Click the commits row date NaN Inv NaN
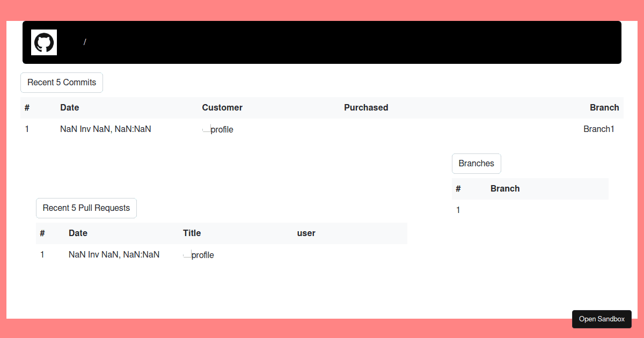Screen dimensions: 644x338 pos(106,129)
